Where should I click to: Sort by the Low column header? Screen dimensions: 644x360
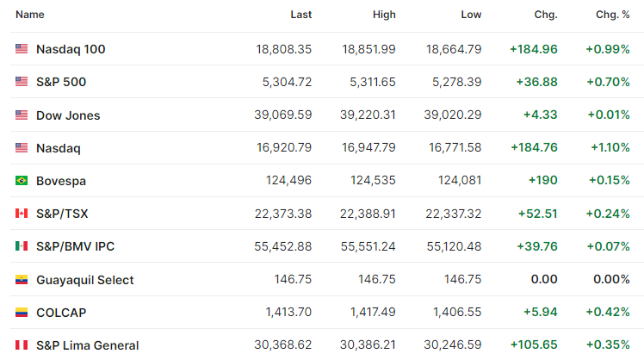471,15
